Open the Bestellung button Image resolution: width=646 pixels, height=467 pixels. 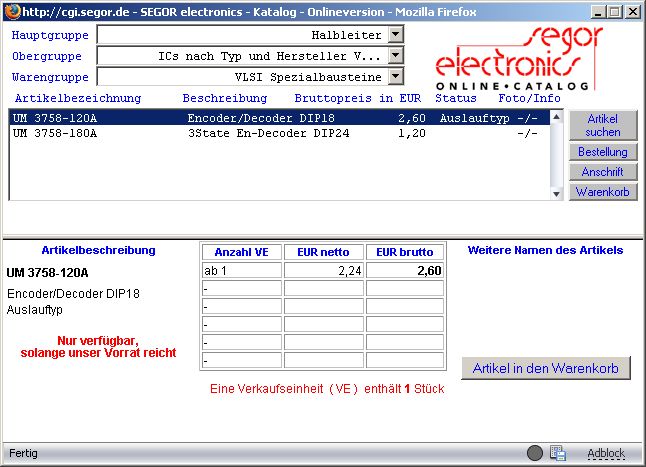click(603, 152)
